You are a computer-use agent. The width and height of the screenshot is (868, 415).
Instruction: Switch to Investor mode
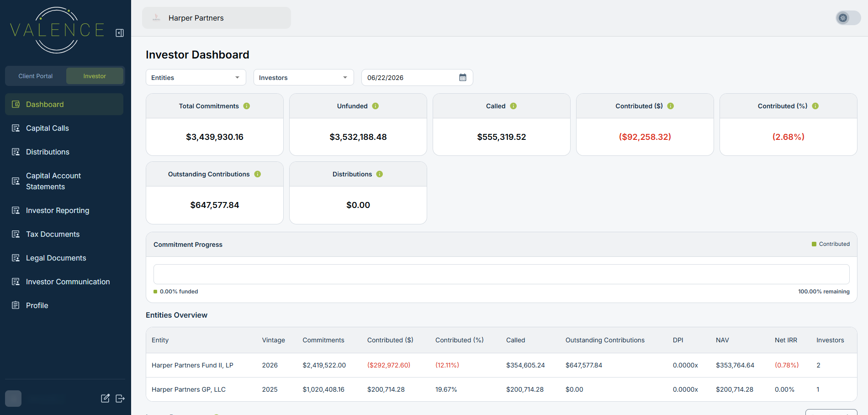pos(95,76)
